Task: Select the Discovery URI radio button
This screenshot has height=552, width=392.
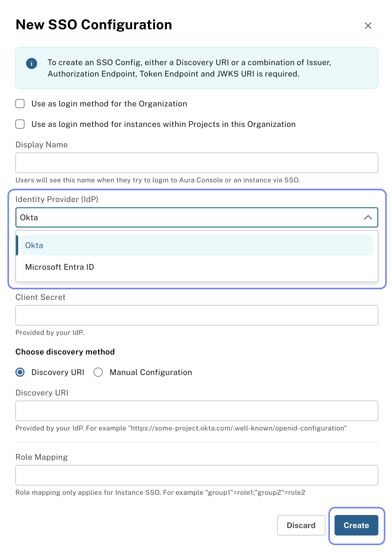Action: tap(20, 372)
